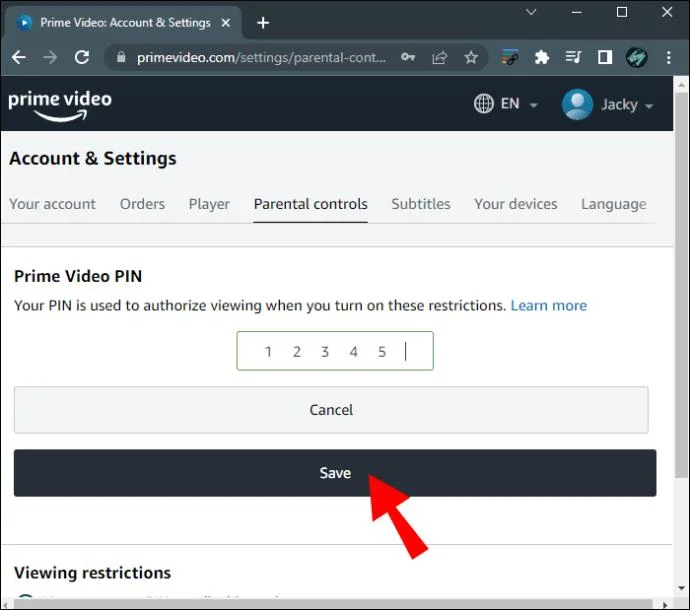Open the saved passwords key icon
The height and width of the screenshot is (610, 690).
[x=408, y=57]
